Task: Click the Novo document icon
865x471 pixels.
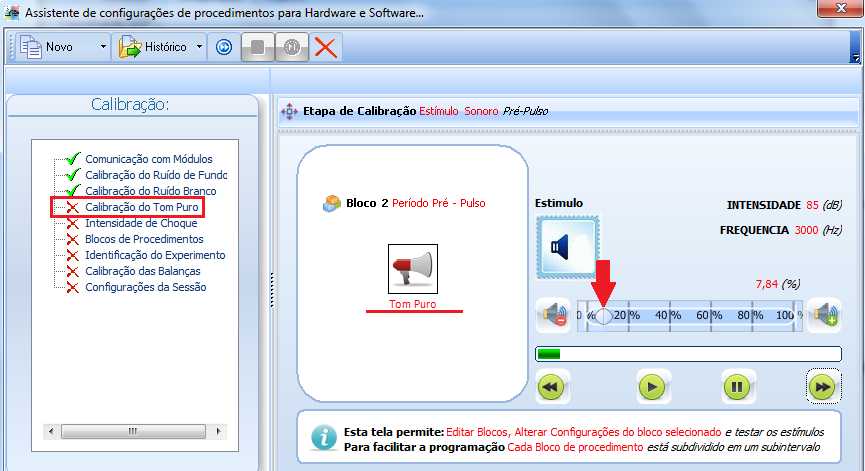Action: (x=30, y=47)
